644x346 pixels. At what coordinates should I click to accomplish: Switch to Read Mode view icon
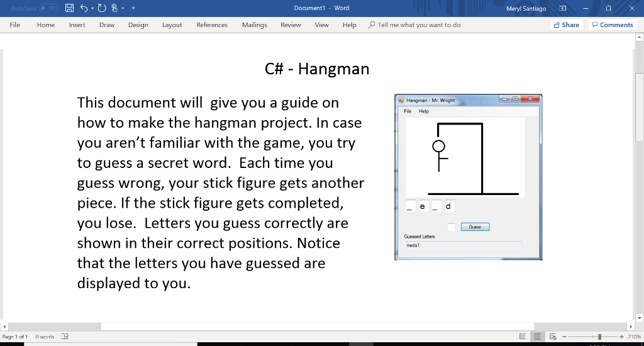(523, 337)
